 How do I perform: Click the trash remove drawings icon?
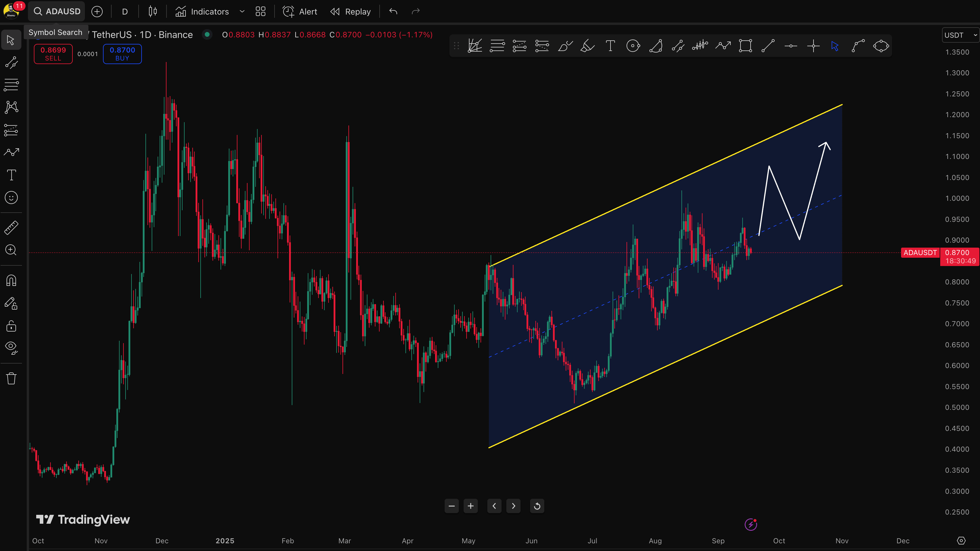click(x=11, y=379)
